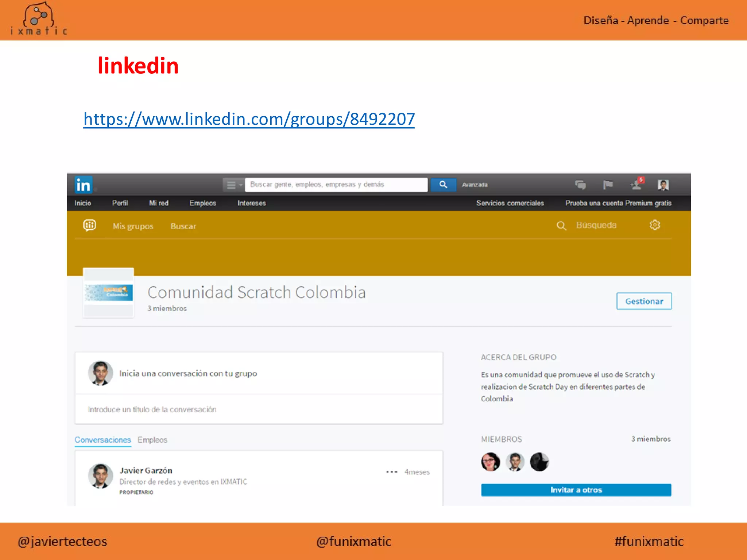Click the first member avatar with red glasses

[491, 462]
